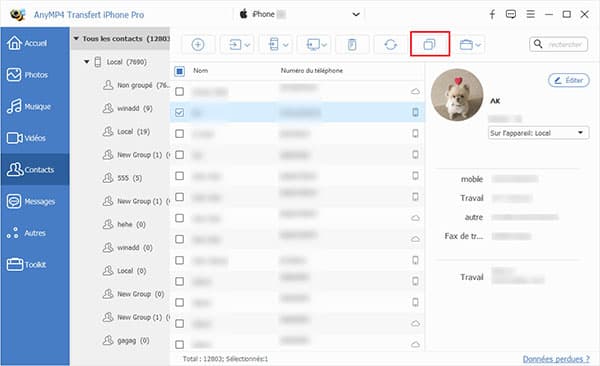Image resolution: width=600 pixels, height=366 pixels.
Task: Click the Facebook icon in title bar
Action: [492, 15]
